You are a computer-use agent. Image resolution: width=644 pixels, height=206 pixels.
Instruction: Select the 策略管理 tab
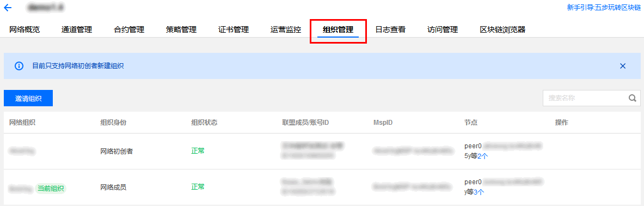coord(181,29)
